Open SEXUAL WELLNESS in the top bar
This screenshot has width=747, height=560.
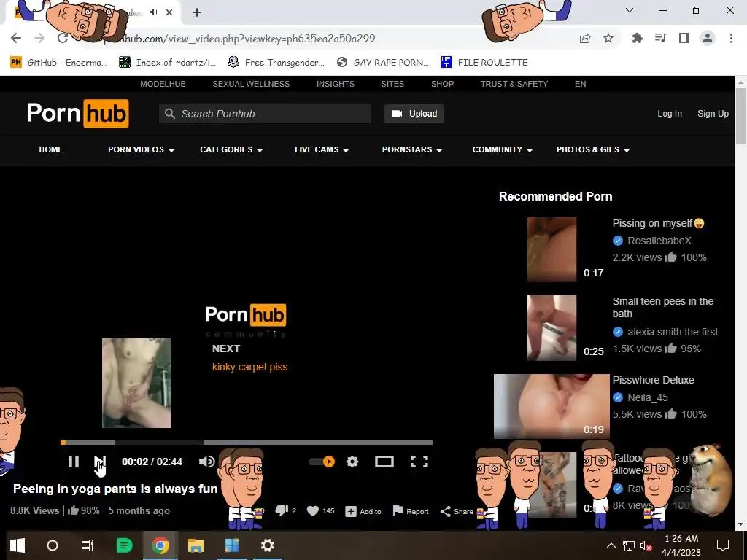tap(251, 84)
